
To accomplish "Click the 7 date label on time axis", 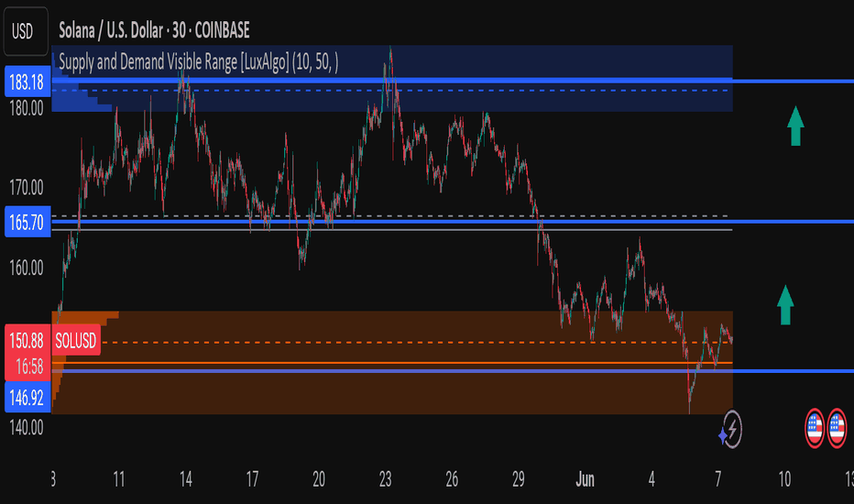I will pyautogui.click(x=717, y=479).
